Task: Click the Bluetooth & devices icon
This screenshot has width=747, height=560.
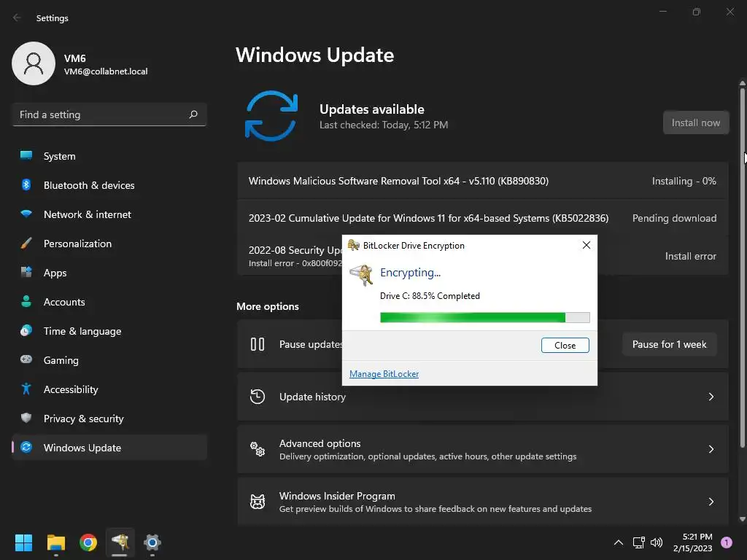Action: pos(26,184)
